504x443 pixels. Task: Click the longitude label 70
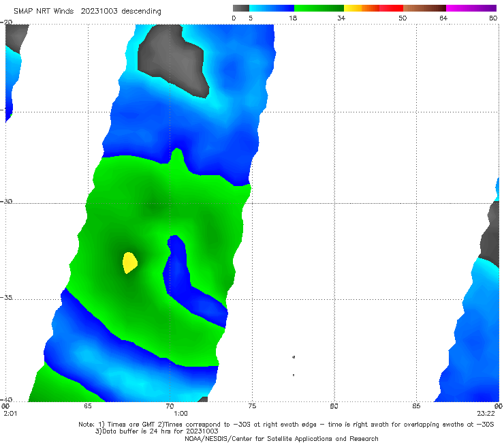[170, 406]
